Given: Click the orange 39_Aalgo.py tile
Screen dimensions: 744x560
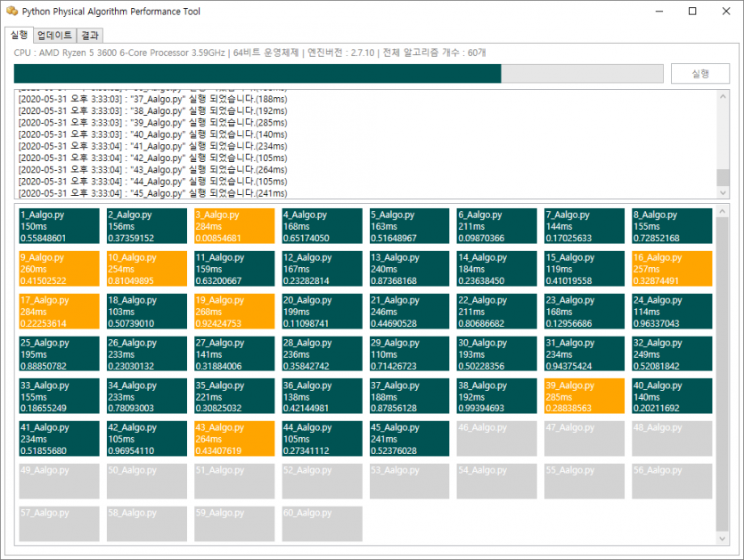Looking at the screenshot, I should pos(585,396).
